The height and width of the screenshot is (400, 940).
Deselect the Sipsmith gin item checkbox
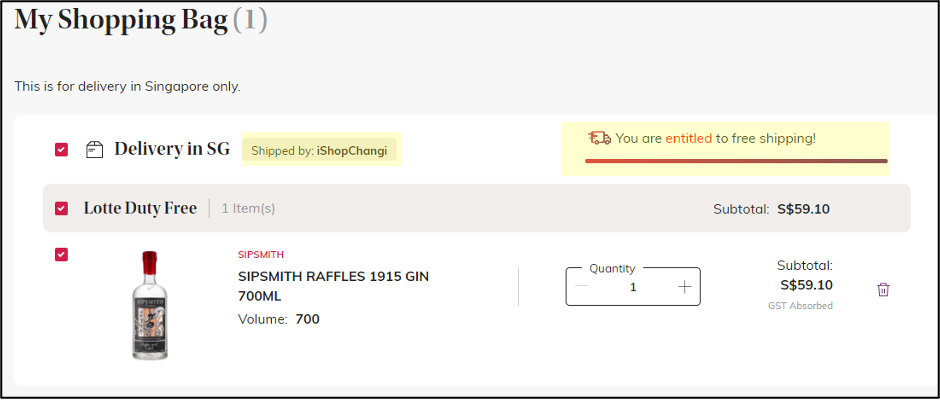click(62, 254)
